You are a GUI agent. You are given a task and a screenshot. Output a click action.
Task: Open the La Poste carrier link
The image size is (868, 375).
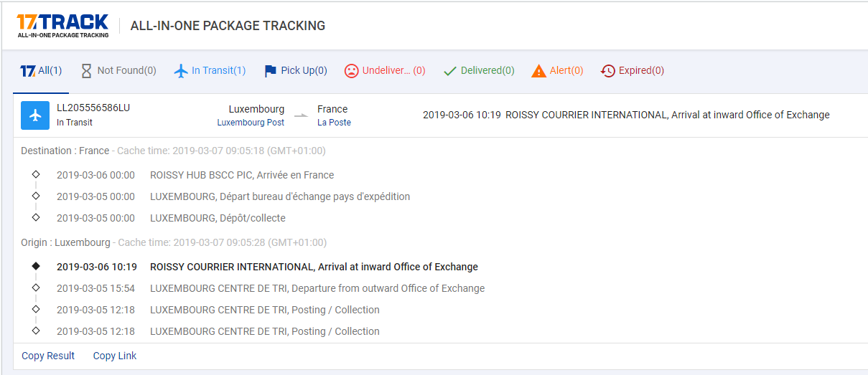(x=334, y=123)
